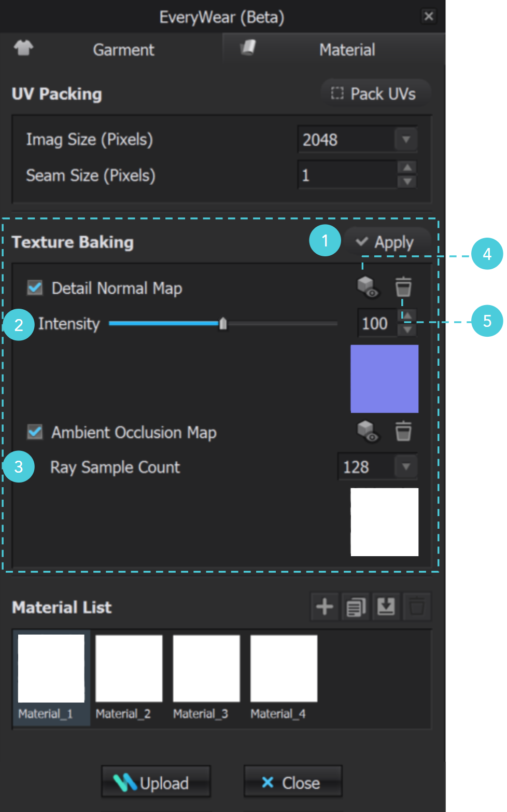This screenshot has width=507, height=812.
Task: Add a new material to the Material List
Action: (324, 606)
